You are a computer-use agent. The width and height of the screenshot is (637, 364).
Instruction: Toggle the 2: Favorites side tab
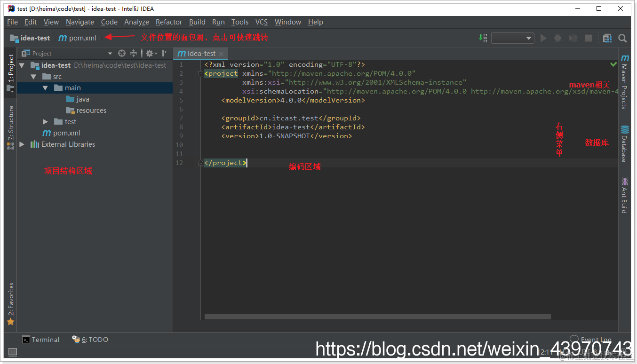pyautogui.click(x=10, y=304)
